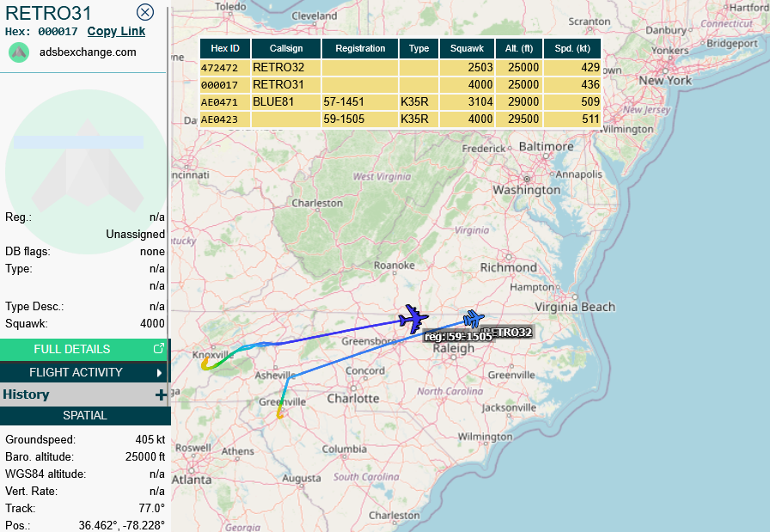Click speed 509 cell
The height and width of the screenshot is (532, 770).
tap(572, 102)
